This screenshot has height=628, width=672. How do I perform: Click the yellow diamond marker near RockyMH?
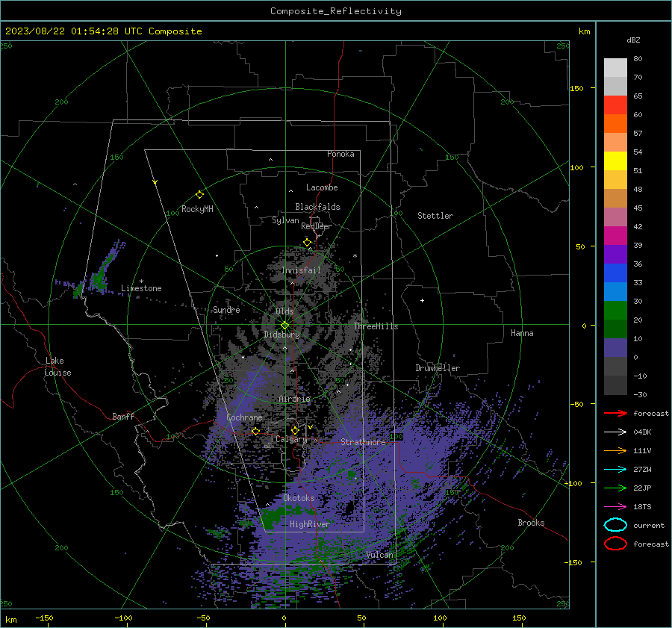tap(199, 195)
